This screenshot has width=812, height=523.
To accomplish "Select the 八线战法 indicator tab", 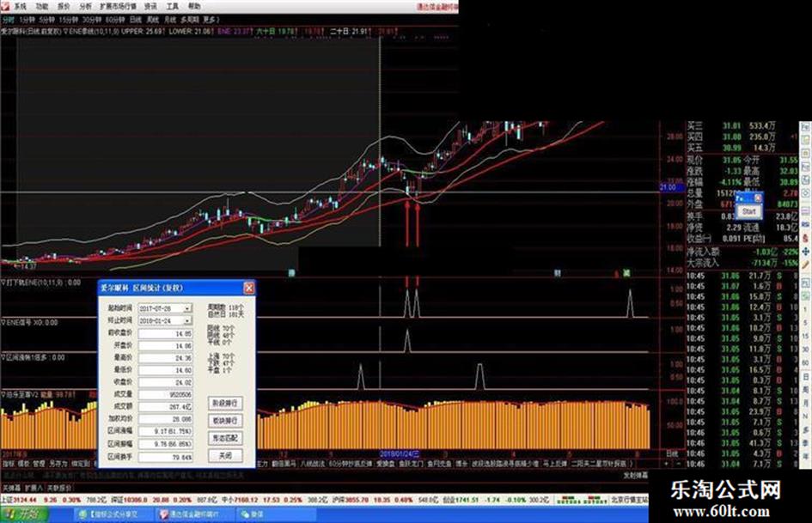I will tap(312, 464).
